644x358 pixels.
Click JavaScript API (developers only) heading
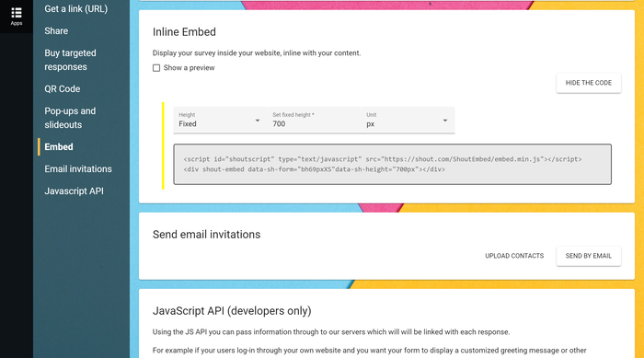click(x=232, y=311)
